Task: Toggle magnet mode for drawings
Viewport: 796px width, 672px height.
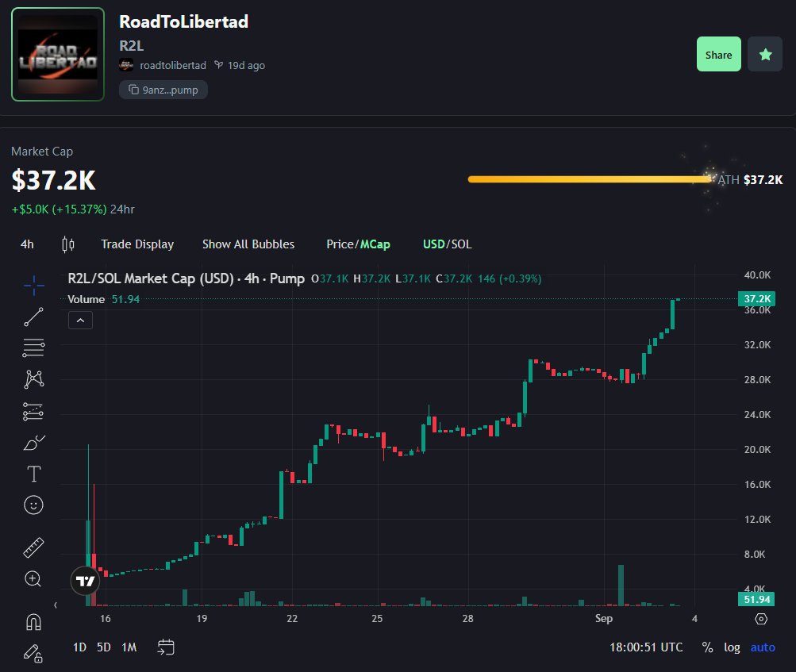Action: click(x=33, y=622)
